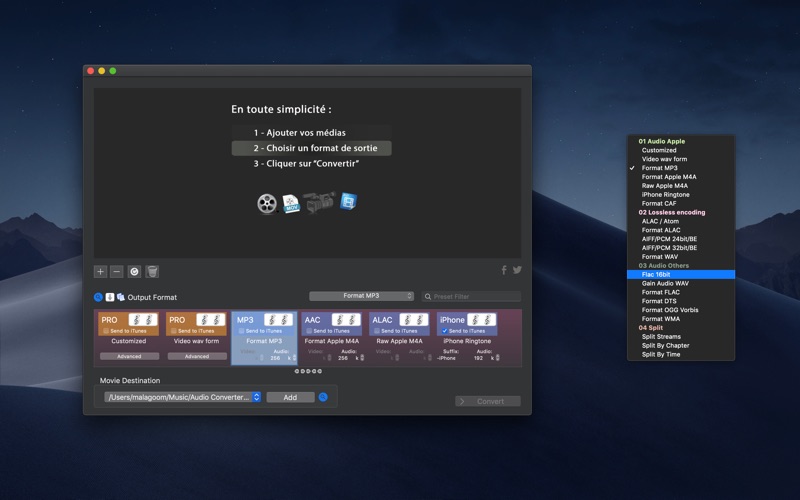Adjust audio stepper on Raw Apple M4A

430,358
